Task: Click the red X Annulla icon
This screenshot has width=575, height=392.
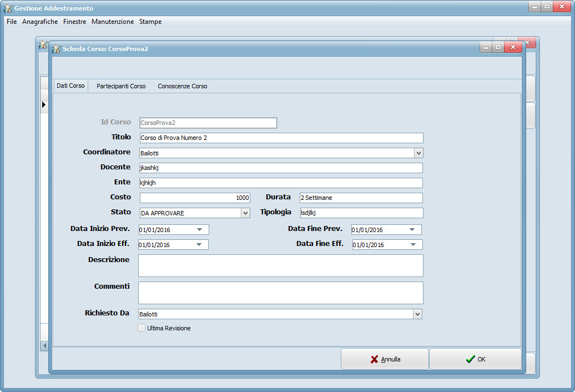Action: (374, 359)
